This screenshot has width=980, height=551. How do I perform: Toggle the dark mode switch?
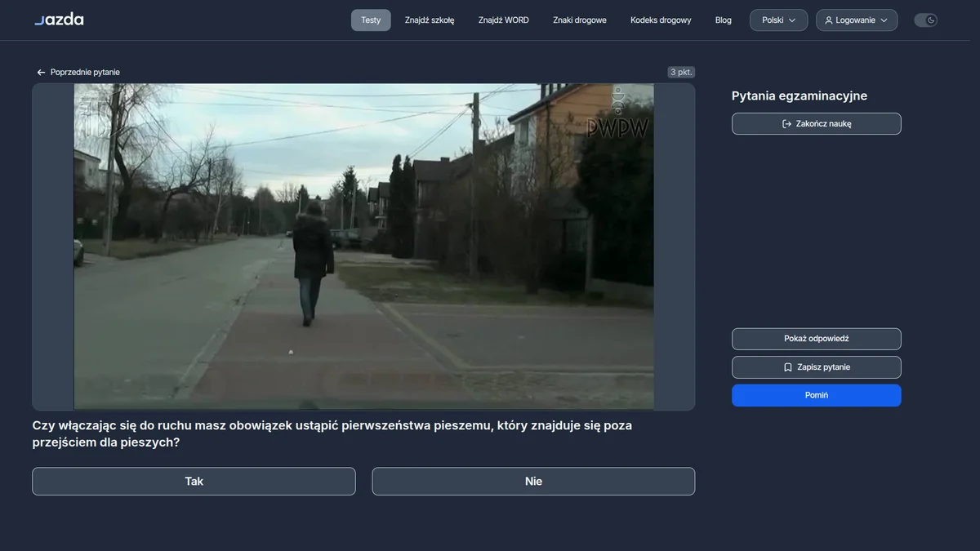point(925,20)
